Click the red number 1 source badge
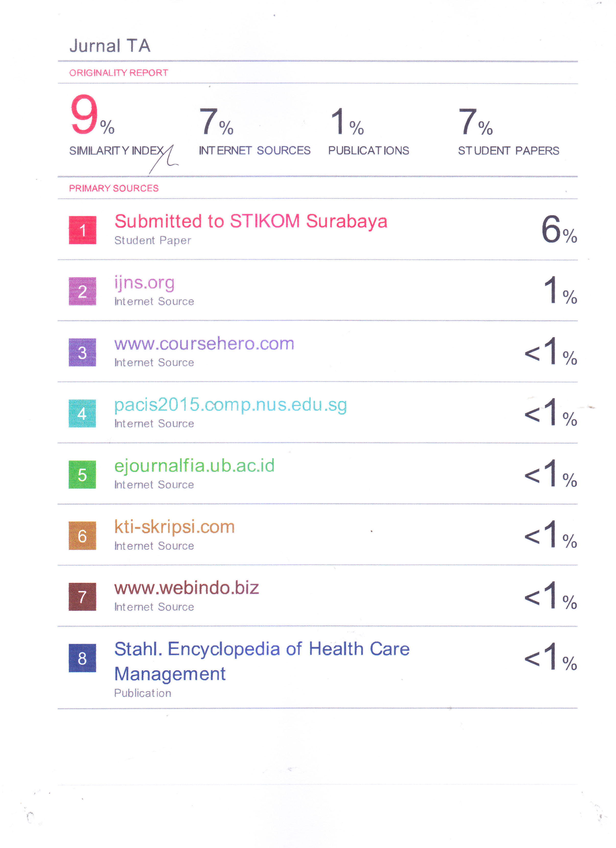The image size is (616, 848). click(x=82, y=230)
